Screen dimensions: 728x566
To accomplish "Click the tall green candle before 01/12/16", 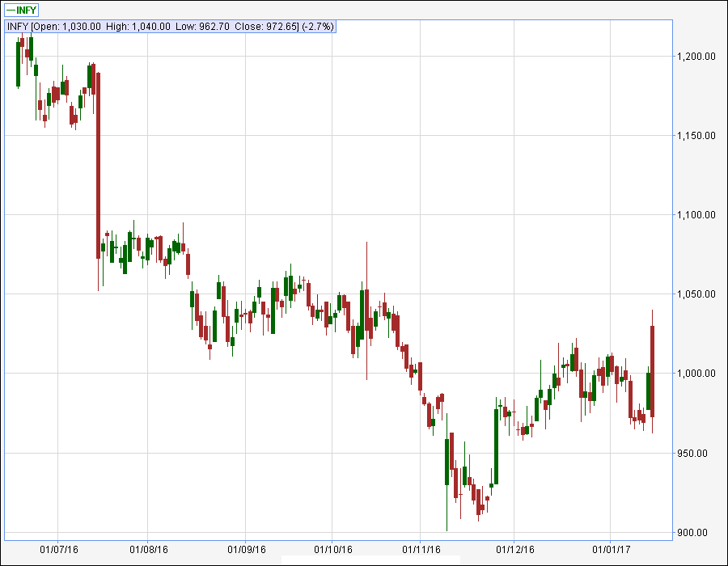I will click(x=496, y=446).
